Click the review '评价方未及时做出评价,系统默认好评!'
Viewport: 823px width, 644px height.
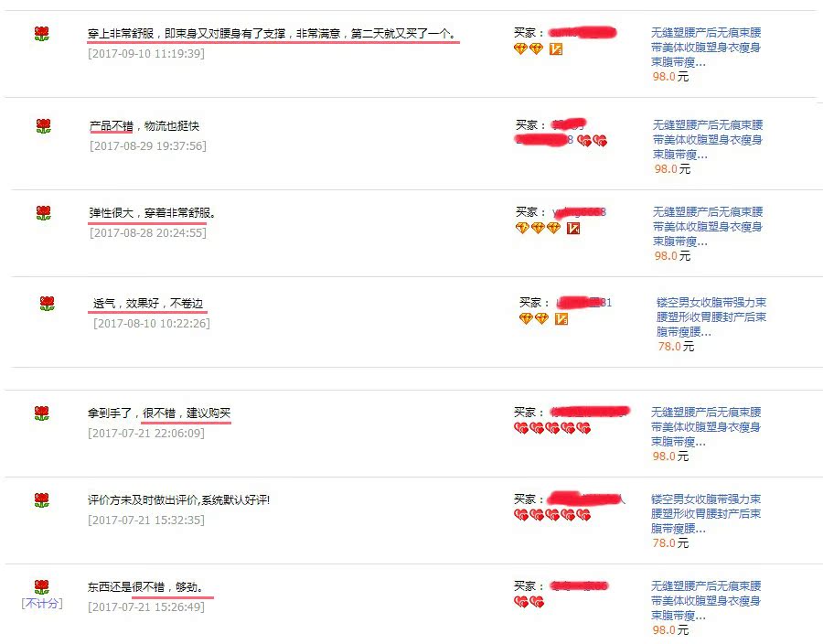178,500
